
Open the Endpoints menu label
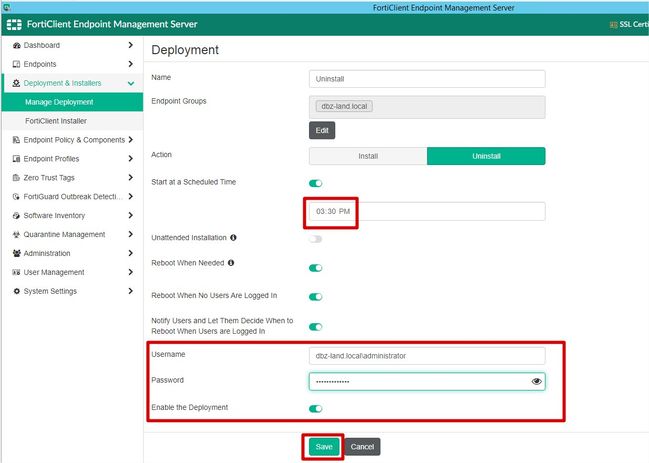(x=40, y=64)
